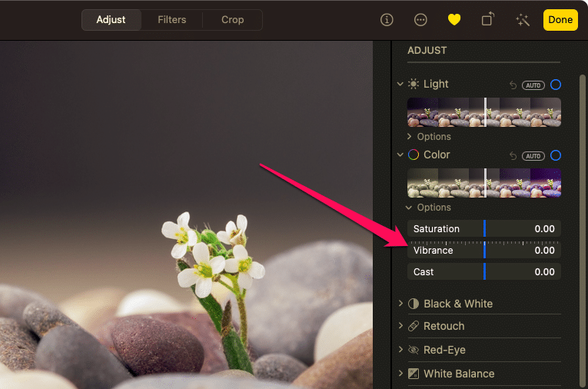
Task: Switch to the Crop tab
Action: [232, 20]
